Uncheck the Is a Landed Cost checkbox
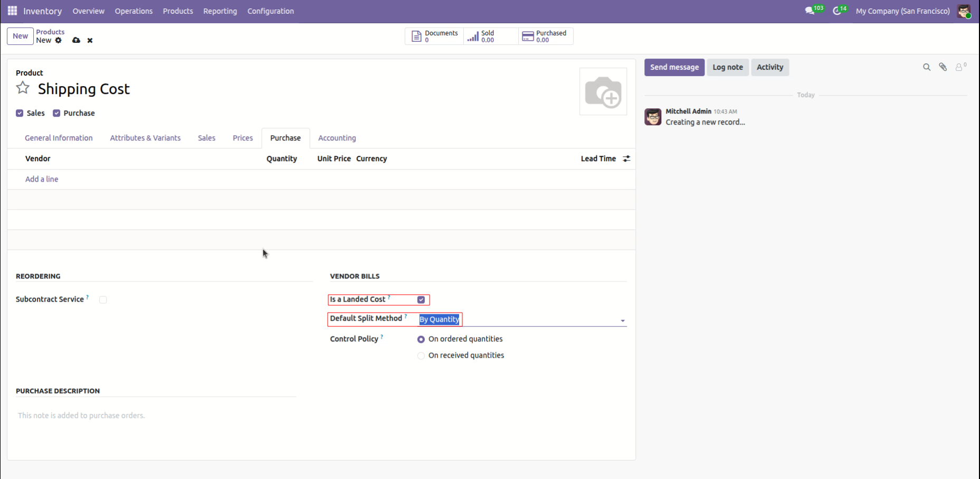The width and height of the screenshot is (980, 479). [421, 299]
